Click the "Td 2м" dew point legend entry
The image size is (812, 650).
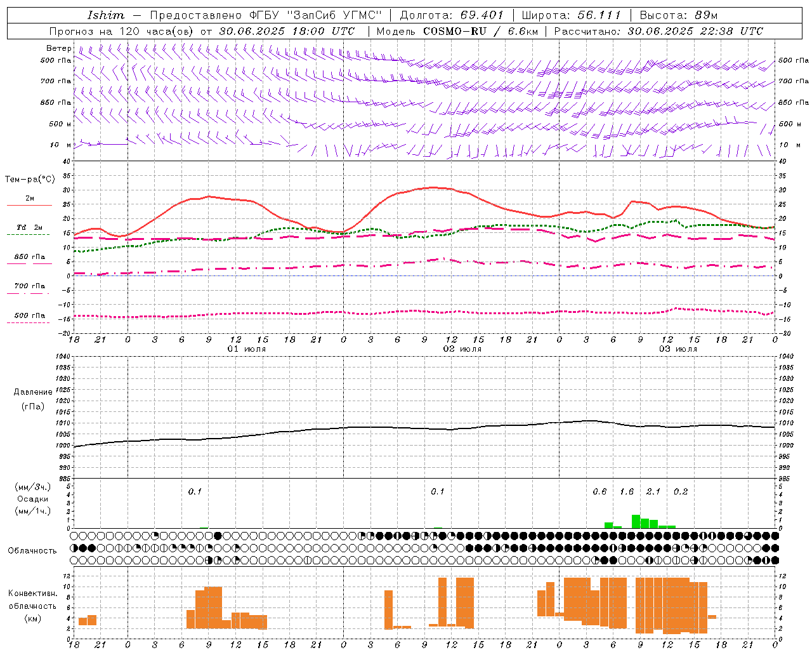pyautogui.click(x=29, y=227)
